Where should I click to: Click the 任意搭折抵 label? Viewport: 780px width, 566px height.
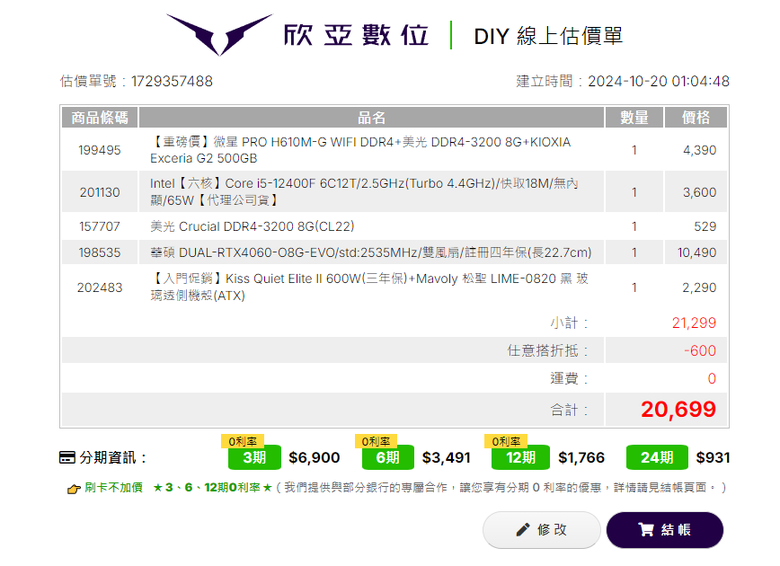[x=548, y=351]
